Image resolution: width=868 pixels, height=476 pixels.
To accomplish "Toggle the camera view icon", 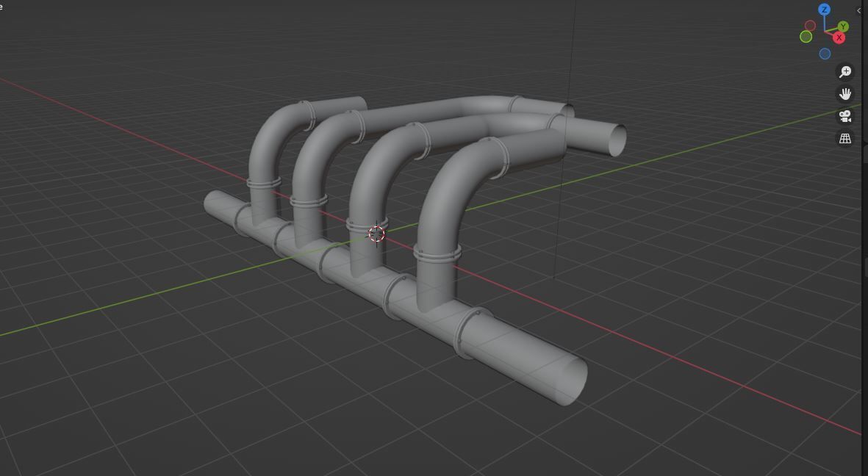I will click(845, 116).
